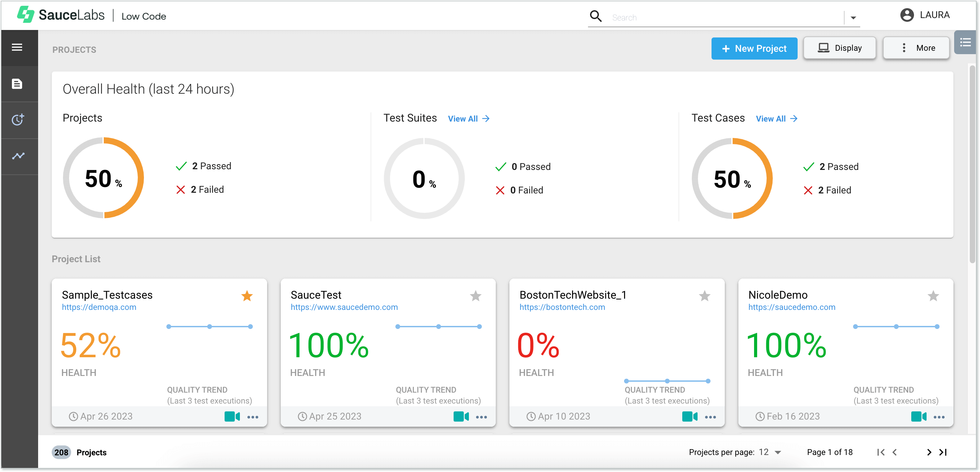Open the documents icon in sidebar
This screenshot has height=472, width=980.
[x=17, y=84]
